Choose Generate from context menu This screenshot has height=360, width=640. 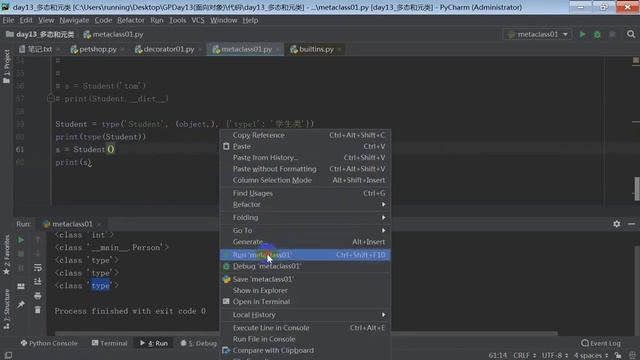click(x=305, y=242)
